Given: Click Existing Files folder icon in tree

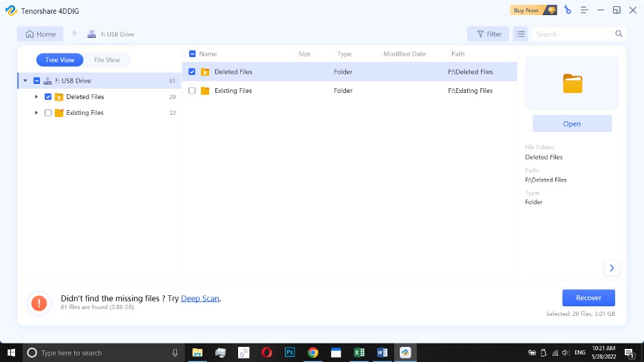Looking at the screenshot, I should [59, 113].
